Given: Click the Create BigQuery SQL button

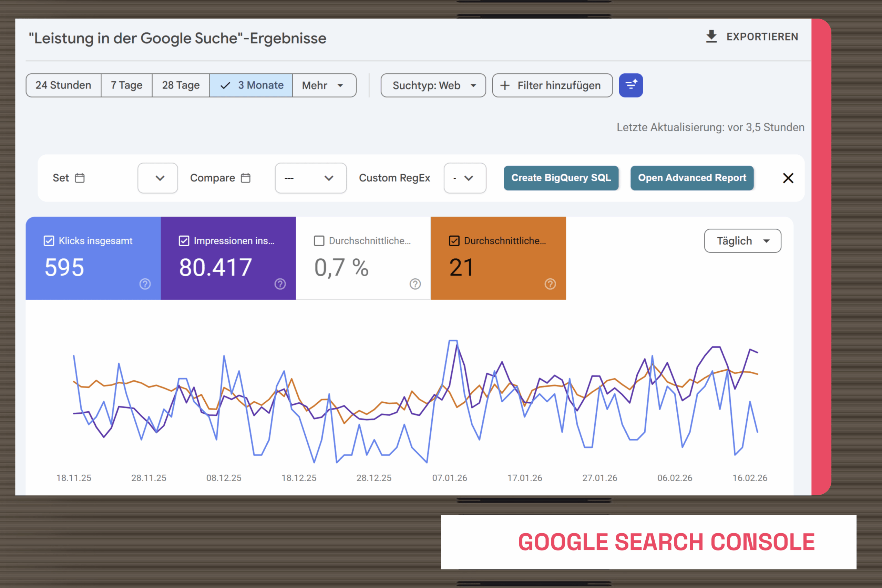Looking at the screenshot, I should click(x=561, y=178).
